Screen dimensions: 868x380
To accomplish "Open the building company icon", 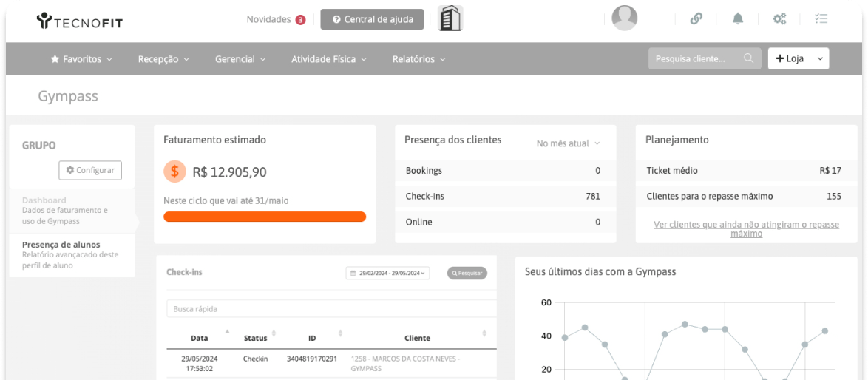I will tap(450, 18).
